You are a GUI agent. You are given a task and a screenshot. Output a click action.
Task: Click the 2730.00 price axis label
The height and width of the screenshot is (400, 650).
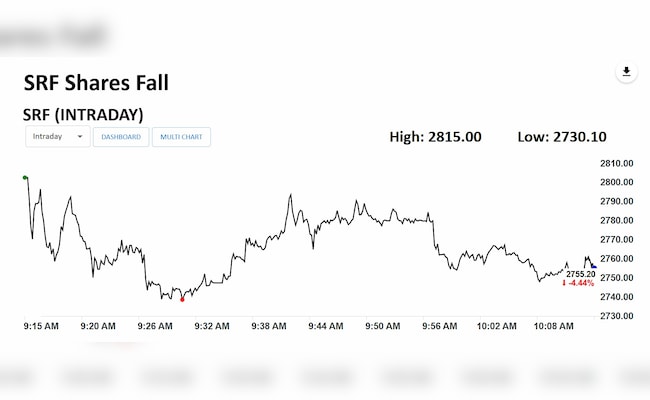(x=617, y=316)
